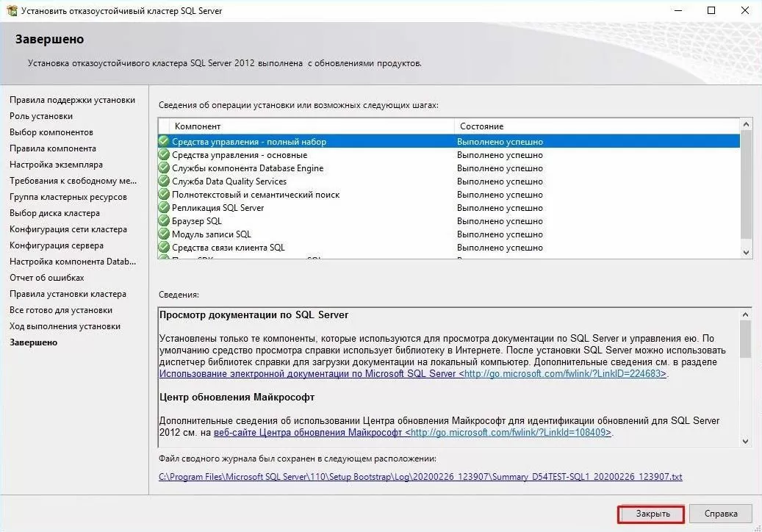The height and width of the screenshot is (532, 762).
Task: Select row Служба Data Quality Services
Action: pos(449,181)
